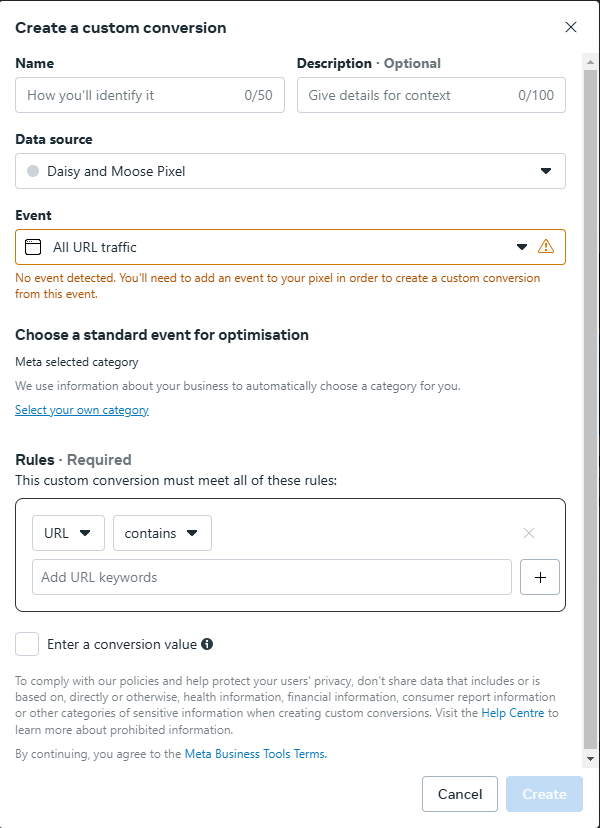Screen dimensions: 600x828
Task: Focus the Add URL keywords field
Action: [271, 577]
